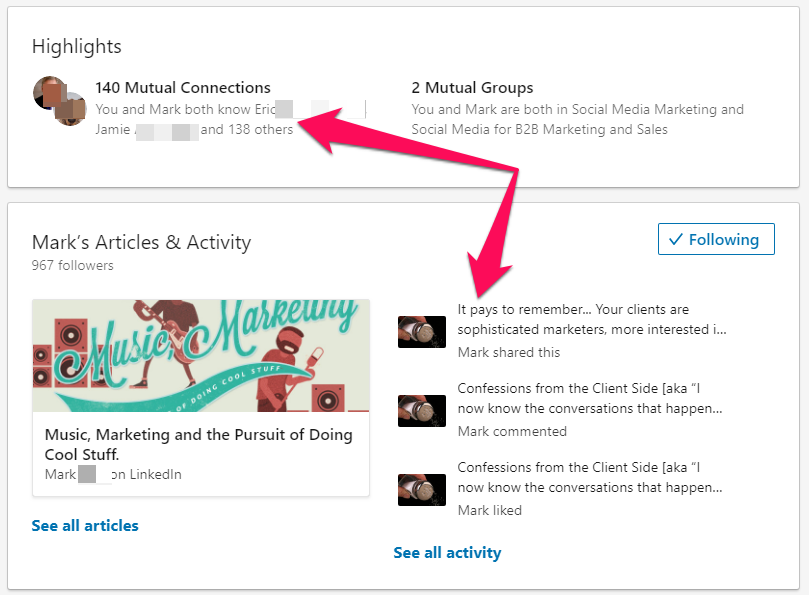Click the 967 followers count

point(73,265)
